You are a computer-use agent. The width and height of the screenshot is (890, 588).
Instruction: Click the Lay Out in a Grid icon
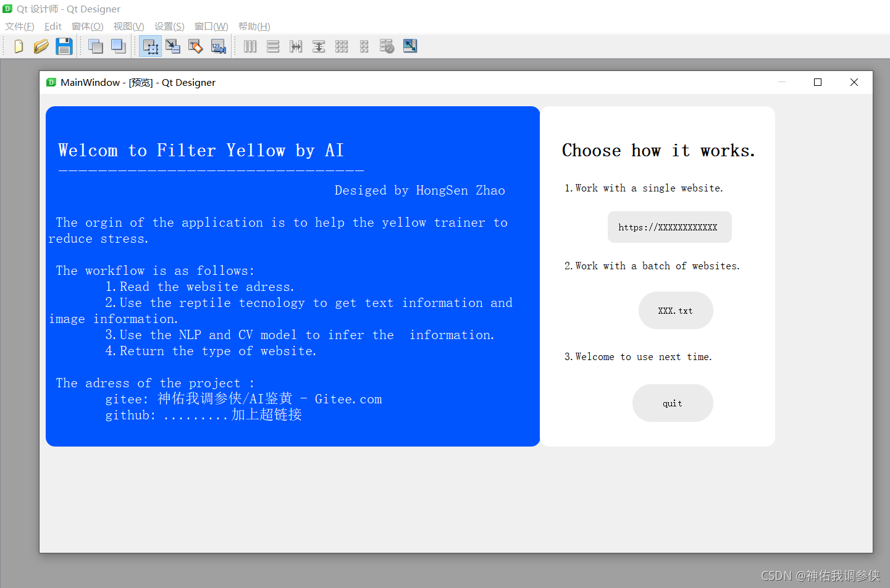pyautogui.click(x=342, y=46)
